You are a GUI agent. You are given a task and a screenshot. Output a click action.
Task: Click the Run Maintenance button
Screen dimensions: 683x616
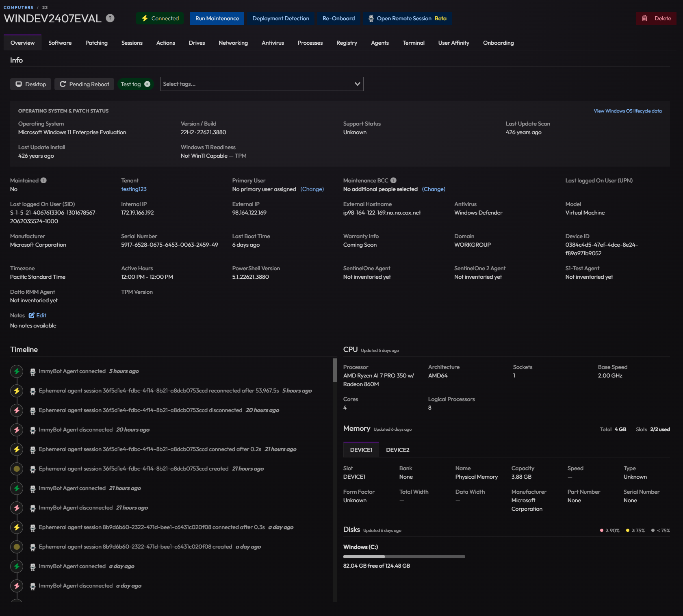coord(217,18)
